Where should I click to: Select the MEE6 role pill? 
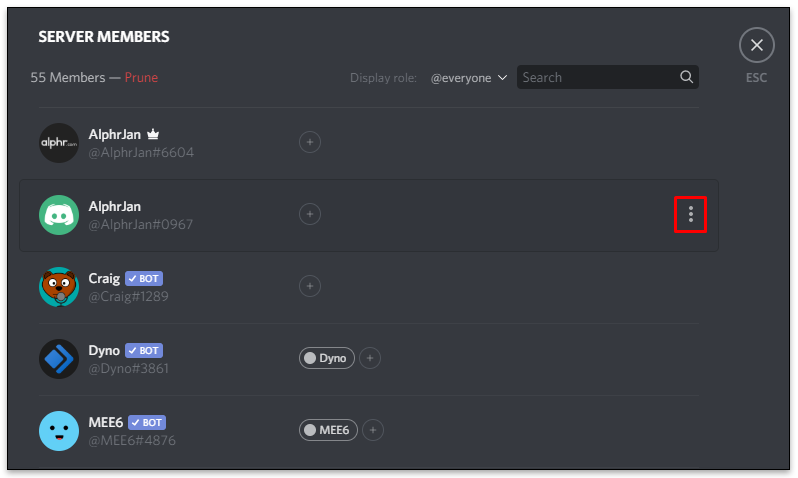328,430
